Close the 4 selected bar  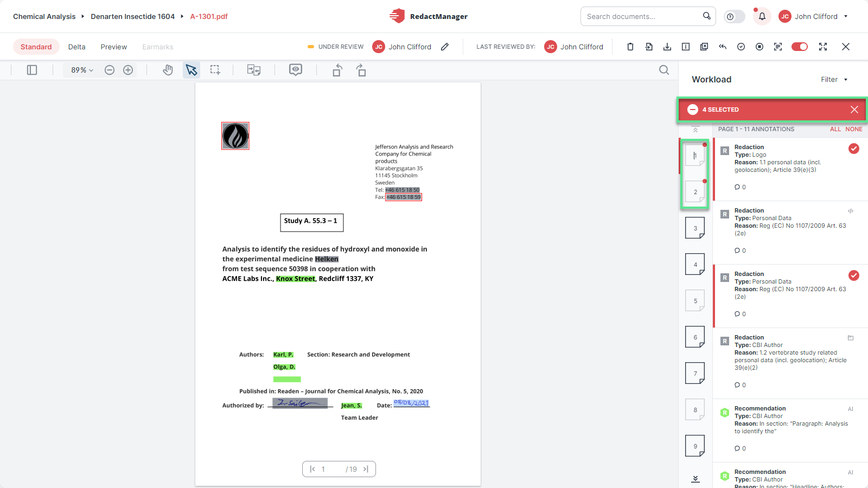pyautogui.click(x=854, y=110)
